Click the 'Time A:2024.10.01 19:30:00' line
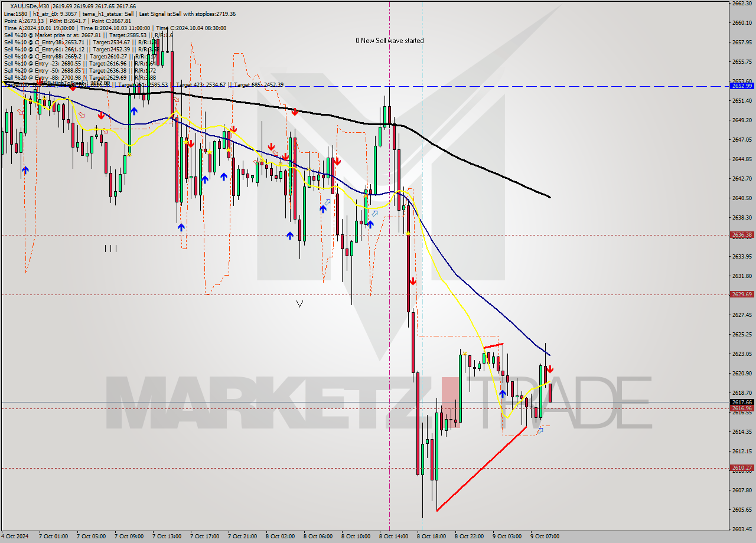The image size is (756, 543). (x=39, y=28)
